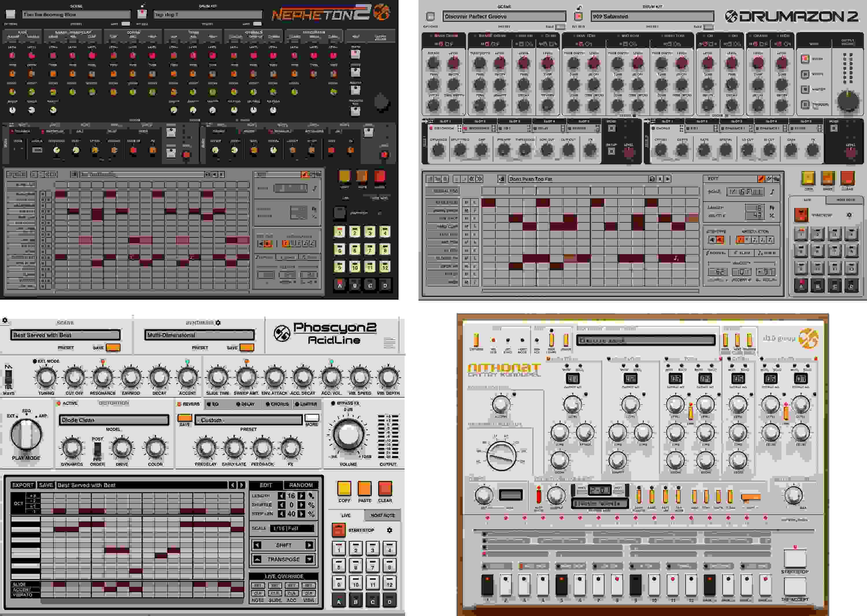Click the gear icon next to SYNTHESIS label
Screen dimensions: 867x616
[x=218, y=323]
